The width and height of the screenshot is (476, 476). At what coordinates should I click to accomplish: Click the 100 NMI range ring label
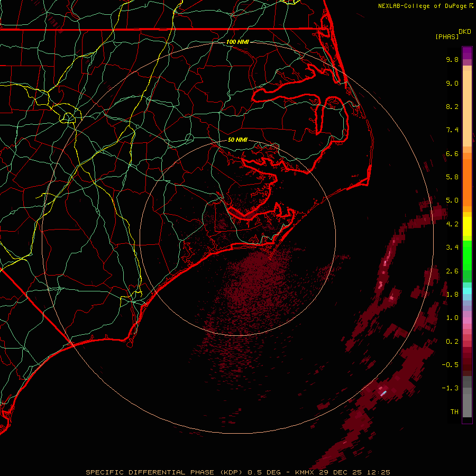[x=237, y=42]
